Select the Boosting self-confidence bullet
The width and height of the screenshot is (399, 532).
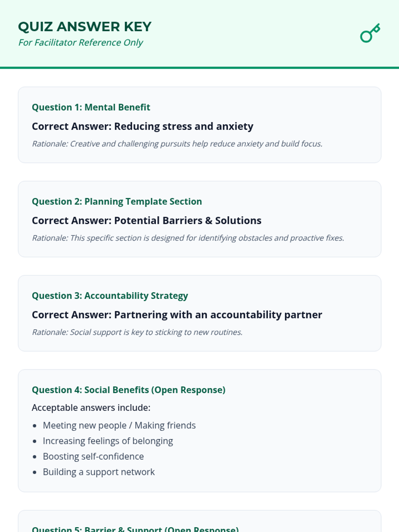pos(93,457)
